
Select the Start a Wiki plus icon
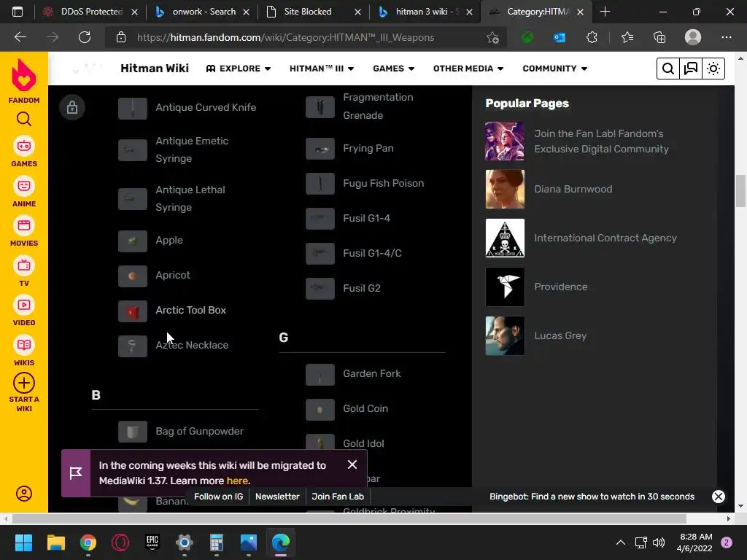[x=24, y=383]
